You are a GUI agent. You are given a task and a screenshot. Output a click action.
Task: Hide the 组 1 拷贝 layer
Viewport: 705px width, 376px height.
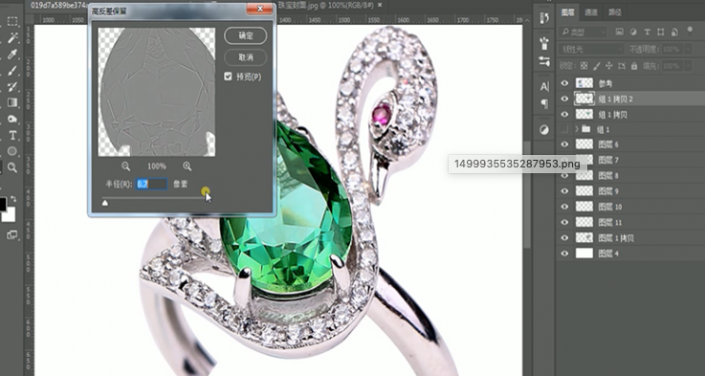(x=565, y=114)
